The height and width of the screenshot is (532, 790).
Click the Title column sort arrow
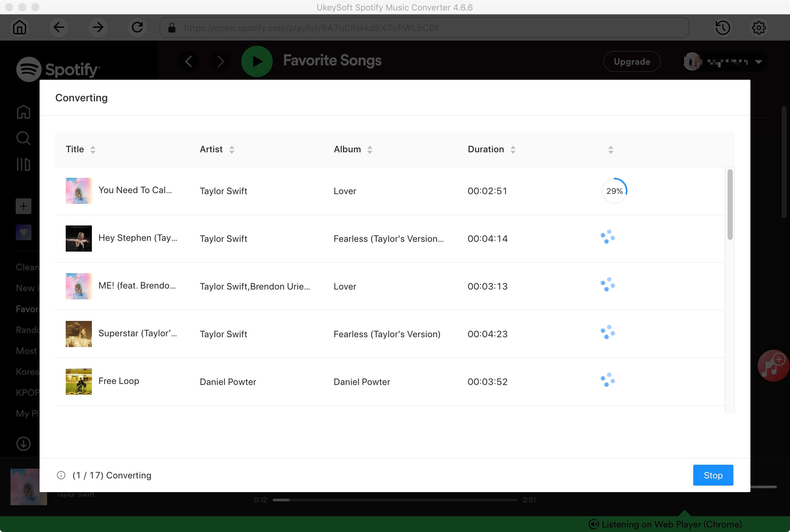coord(93,149)
